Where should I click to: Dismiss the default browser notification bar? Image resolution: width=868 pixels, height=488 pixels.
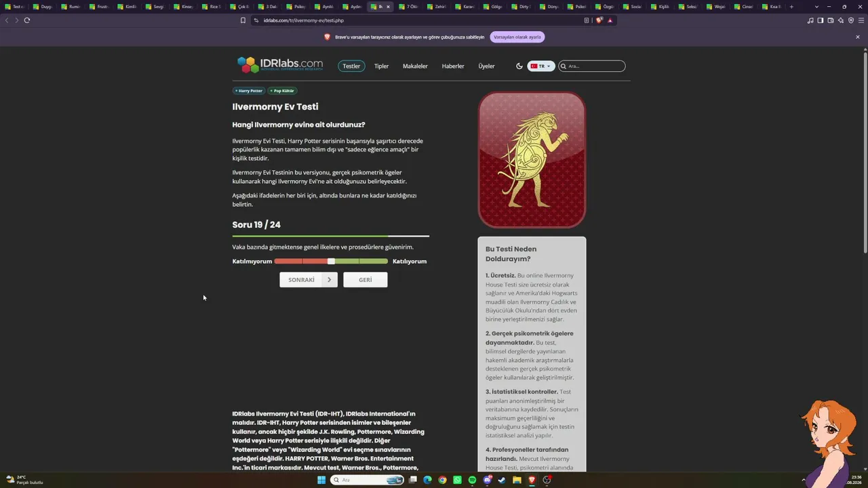pyautogui.click(x=858, y=37)
